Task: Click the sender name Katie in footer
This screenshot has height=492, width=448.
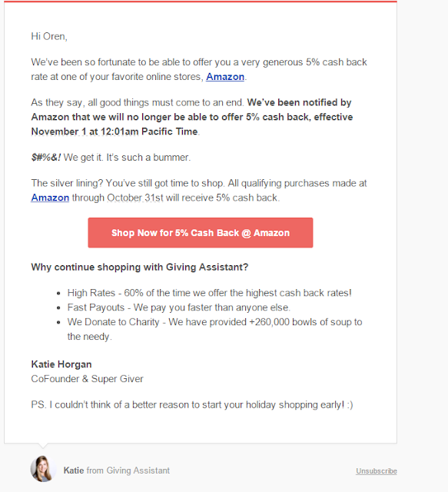Action: coord(74,470)
